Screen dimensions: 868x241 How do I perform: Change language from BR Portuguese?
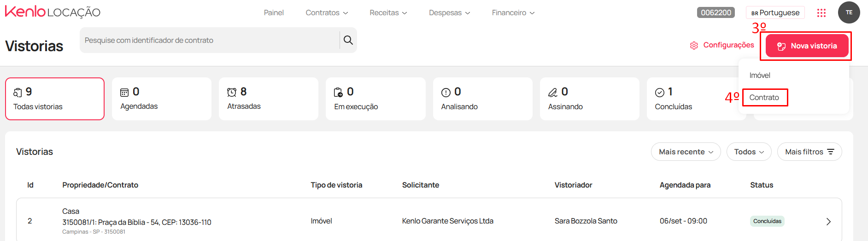click(775, 12)
